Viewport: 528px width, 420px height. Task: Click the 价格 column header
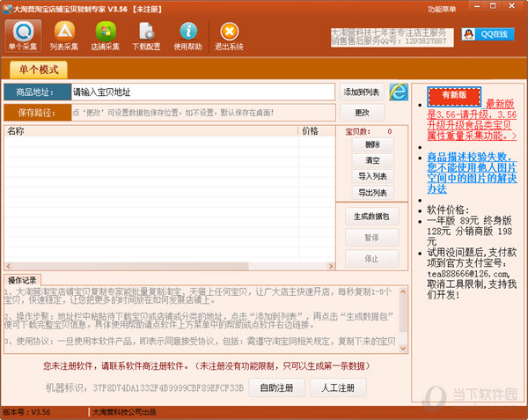[x=317, y=131]
